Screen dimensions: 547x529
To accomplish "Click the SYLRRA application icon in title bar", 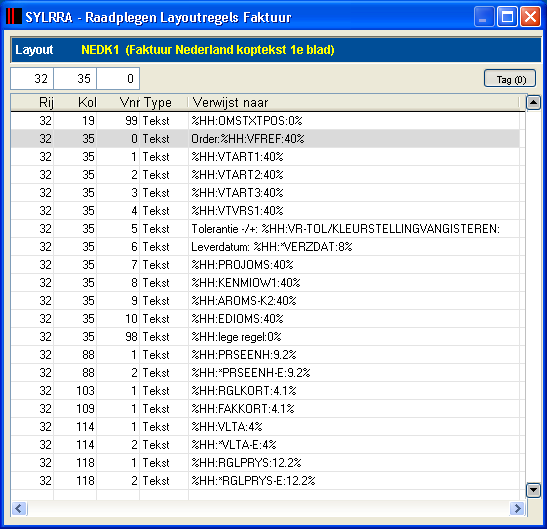I will 14,16.
